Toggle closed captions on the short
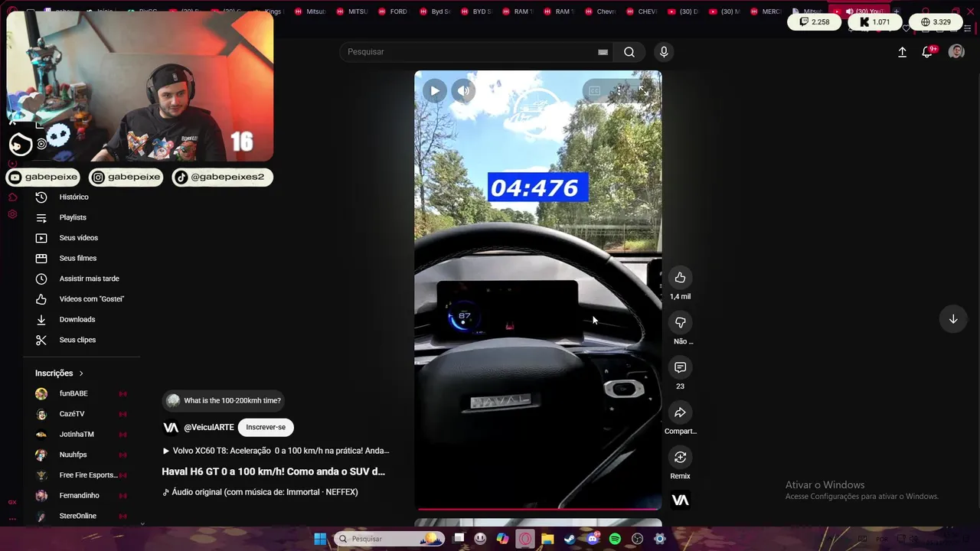 pos(594,91)
